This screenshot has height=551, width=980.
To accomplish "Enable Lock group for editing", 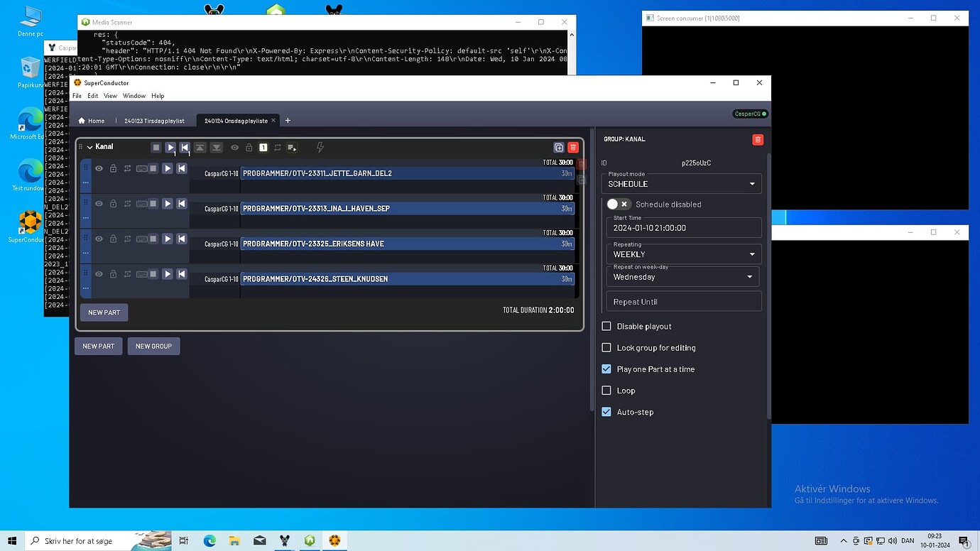I will tap(606, 348).
